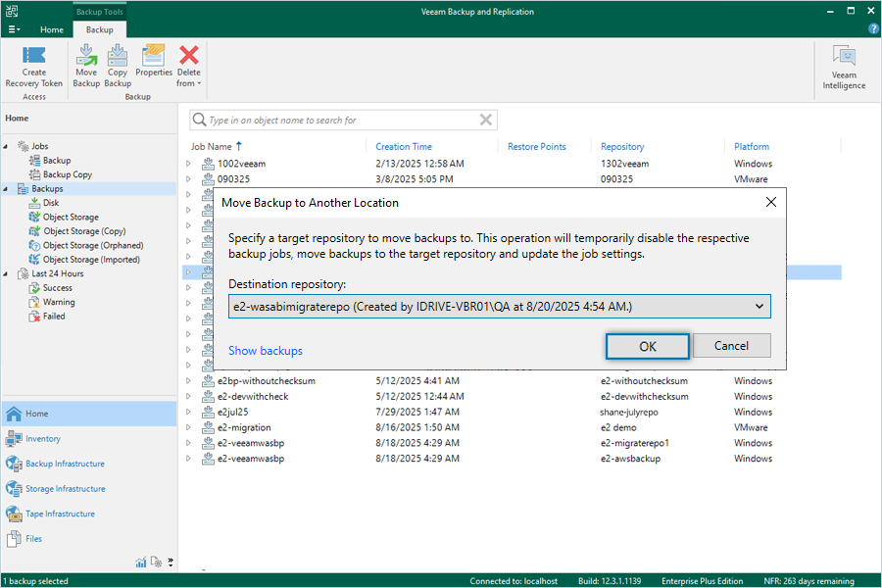Click the Show backups link
Screen dimensions: 882x588
click(x=266, y=351)
